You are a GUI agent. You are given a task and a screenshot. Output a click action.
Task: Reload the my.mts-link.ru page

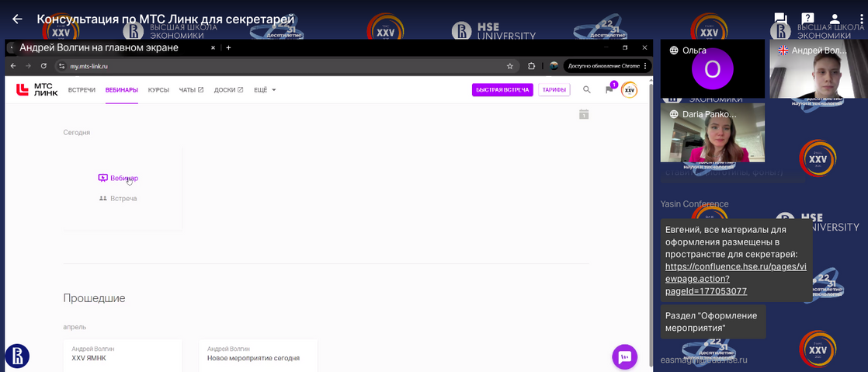pyautogui.click(x=42, y=66)
